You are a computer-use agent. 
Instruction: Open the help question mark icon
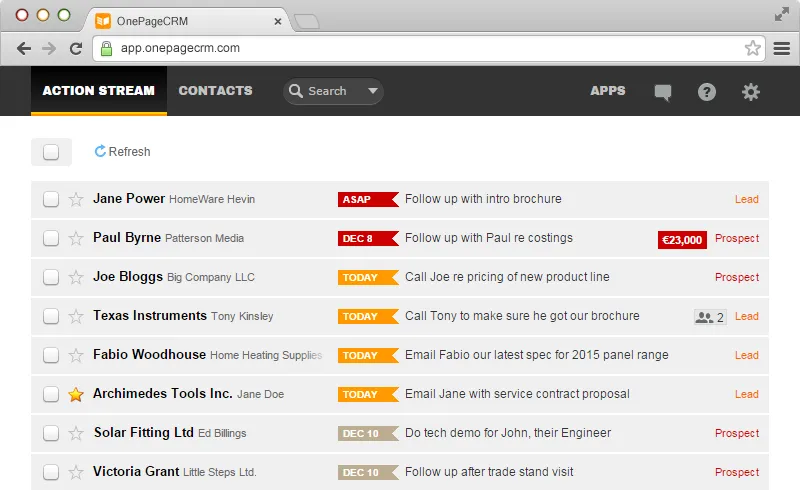[707, 92]
